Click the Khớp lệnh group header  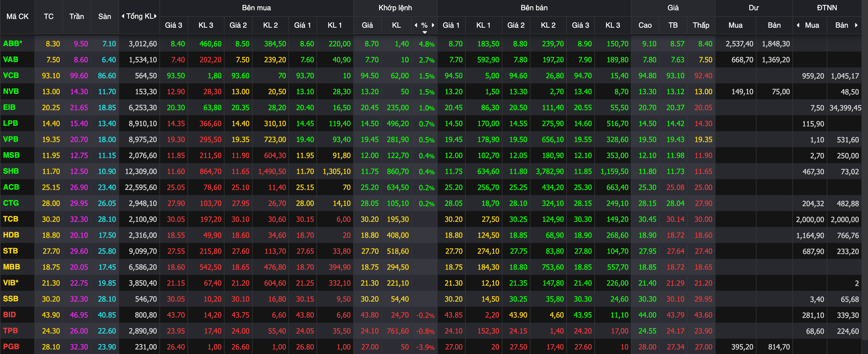[395, 8]
